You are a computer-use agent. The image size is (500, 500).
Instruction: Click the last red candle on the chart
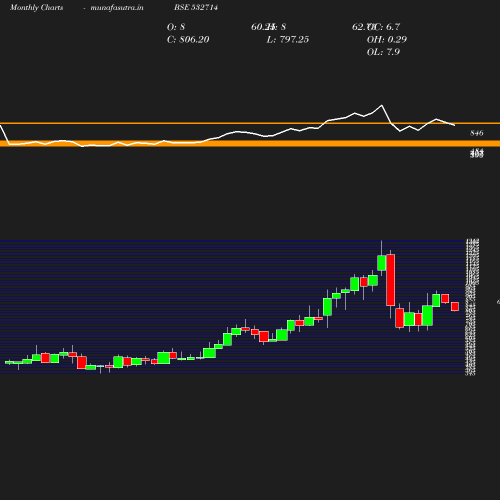tap(455, 306)
